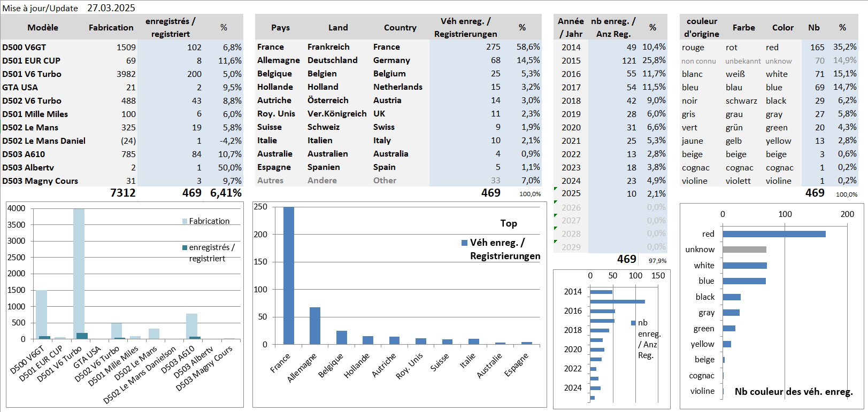This screenshot has width=868, height=412.
Task: Click the Frankreich cell
Action: (x=328, y=47)
